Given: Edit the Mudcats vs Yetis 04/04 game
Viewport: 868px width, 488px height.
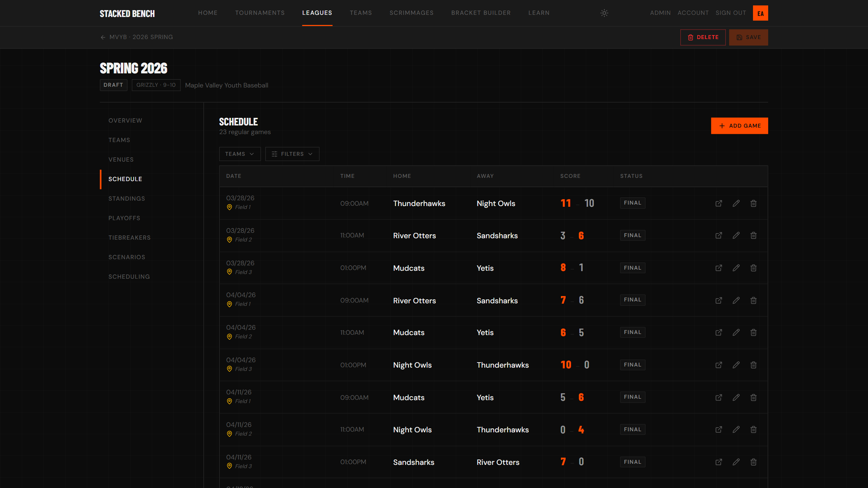Looking at the screenshot, I should tap(736, 332).
